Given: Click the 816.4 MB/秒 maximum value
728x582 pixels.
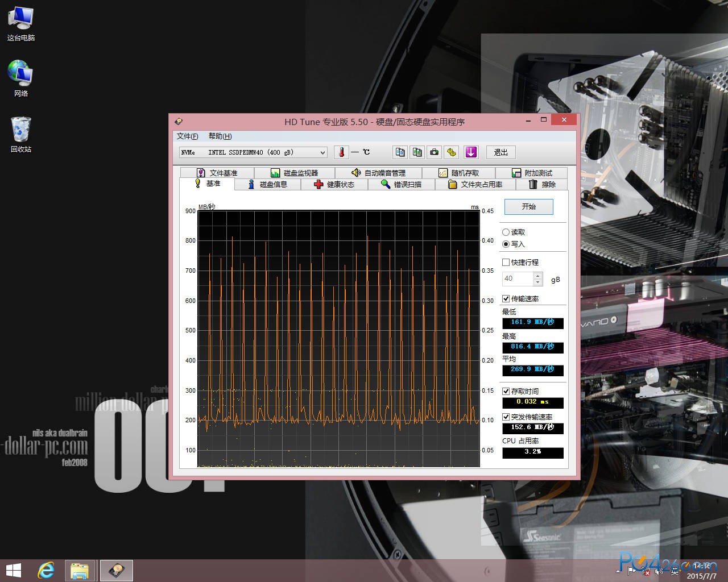Looking at the screenshot, I should (x=533, y=347).
